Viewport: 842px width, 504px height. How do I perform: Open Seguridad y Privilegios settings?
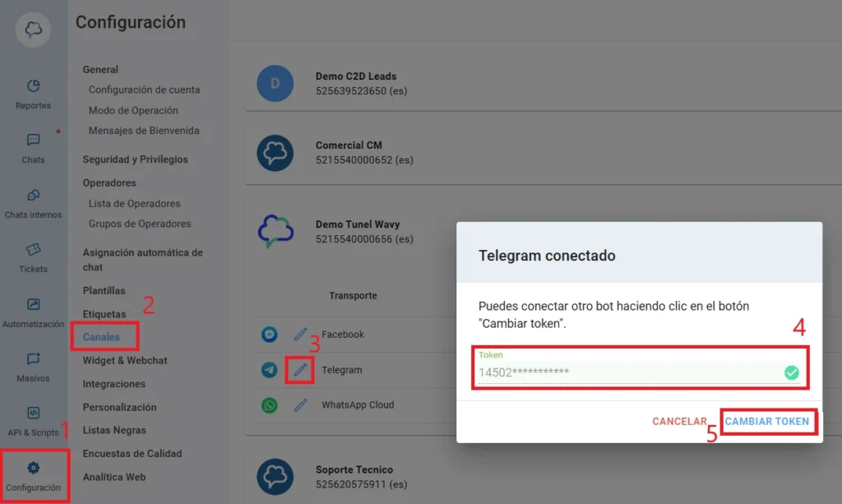[136, 160]
